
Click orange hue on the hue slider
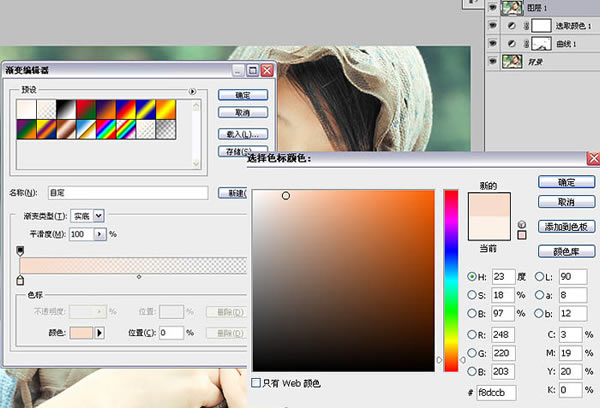coord(451,357)
